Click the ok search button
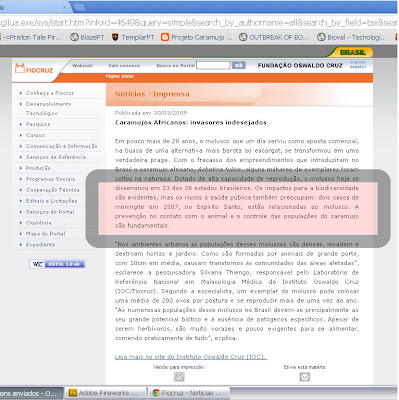 tap(239, 65)
